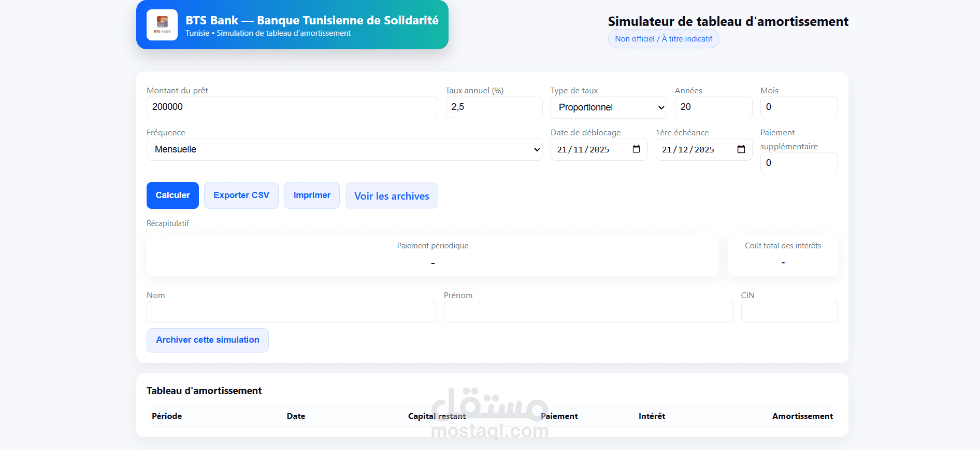The width and height of the screenshot is (980, 450).
Task: Click the Mois input field
Action: click(799, 107)
